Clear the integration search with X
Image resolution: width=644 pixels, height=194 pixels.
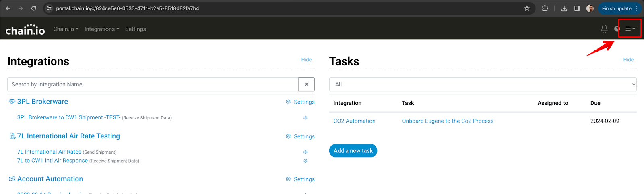click(x=306, y=84)
